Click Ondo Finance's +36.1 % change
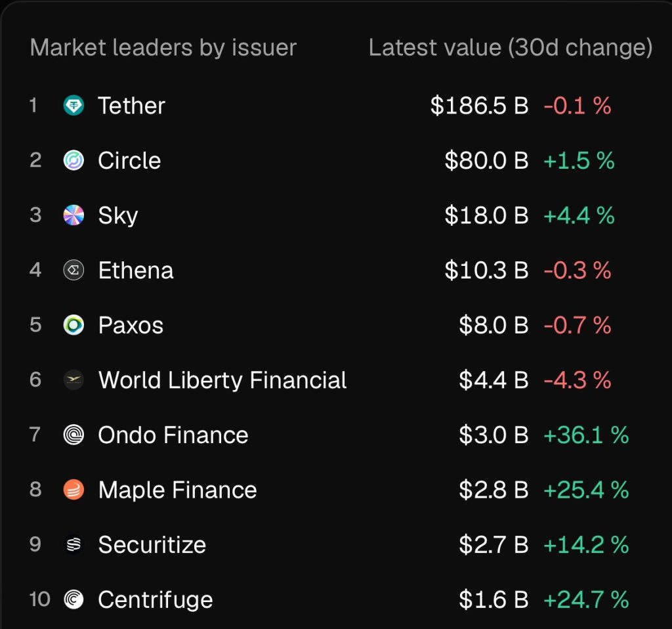This screenshot has height=629, width=672. 585,435
